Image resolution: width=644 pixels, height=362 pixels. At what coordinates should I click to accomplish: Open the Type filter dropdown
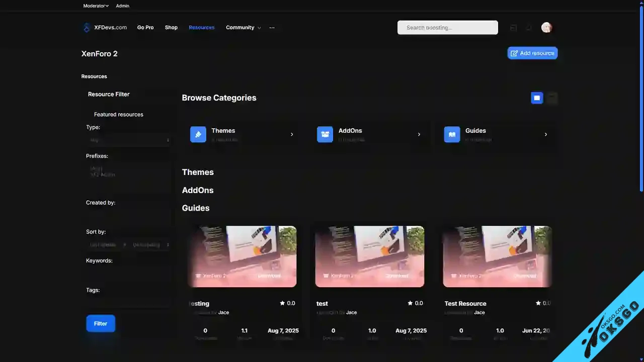pyautogui.click(x=129, y=140)
